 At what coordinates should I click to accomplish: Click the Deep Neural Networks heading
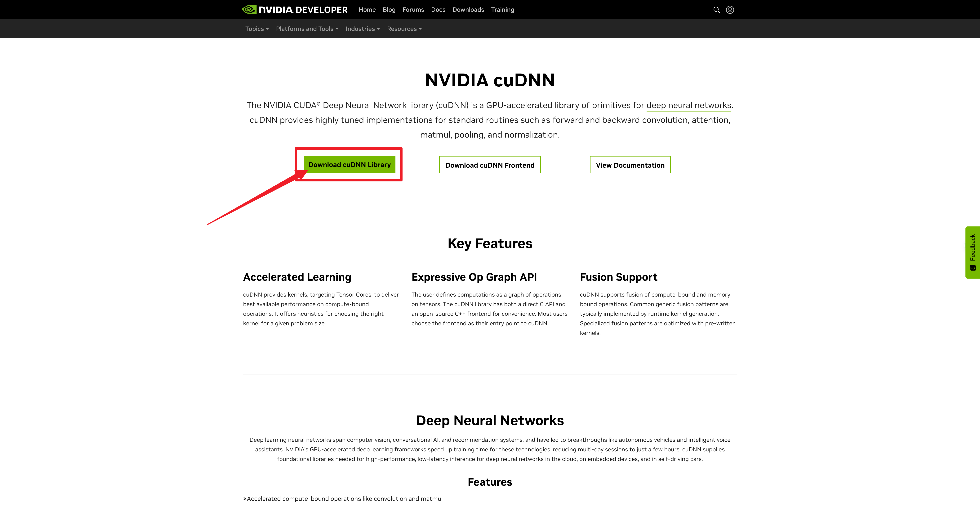(490, 421)
